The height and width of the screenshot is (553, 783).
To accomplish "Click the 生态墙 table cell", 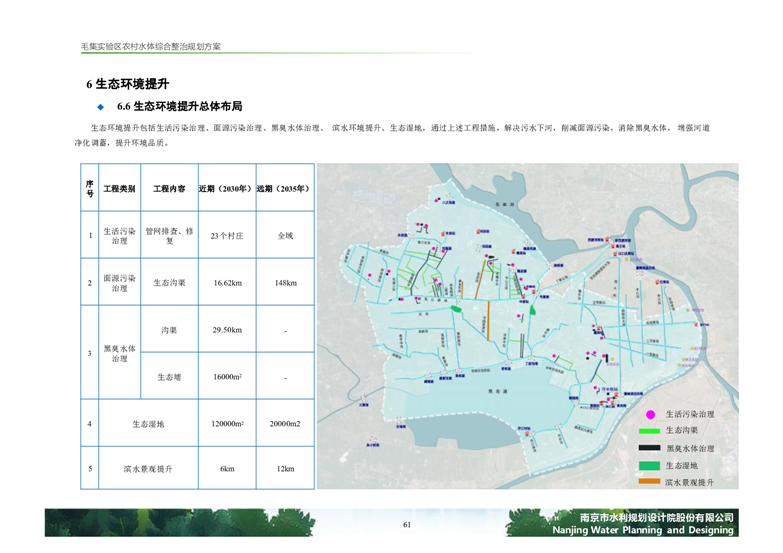I will pyautogui.click(x=169, y=377).
